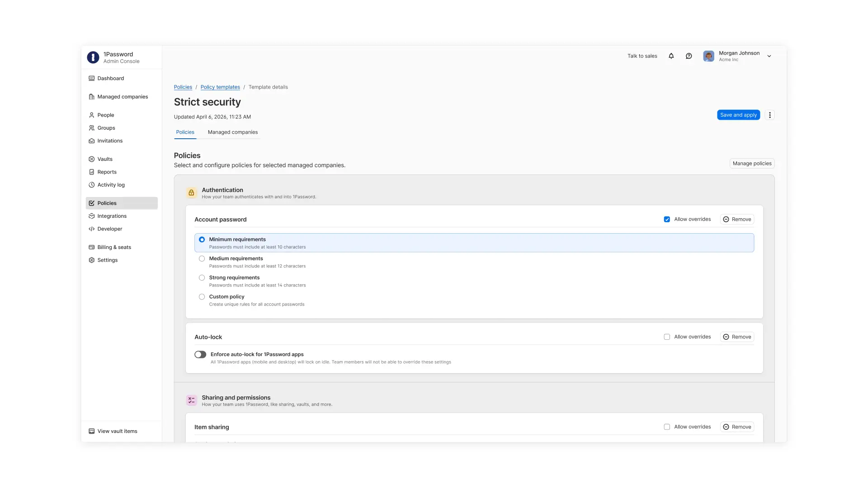Viewport: 868px width, 488px height.
Task: Select the Policies checkmark icon in sidebar
Action: [92, 203]
